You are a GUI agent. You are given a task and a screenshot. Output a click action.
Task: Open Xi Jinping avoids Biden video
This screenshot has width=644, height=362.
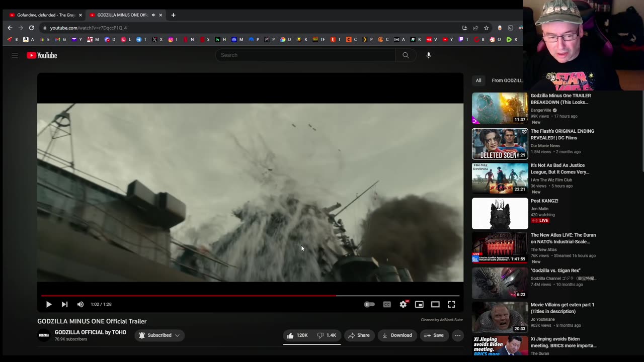tap(563, 342)
